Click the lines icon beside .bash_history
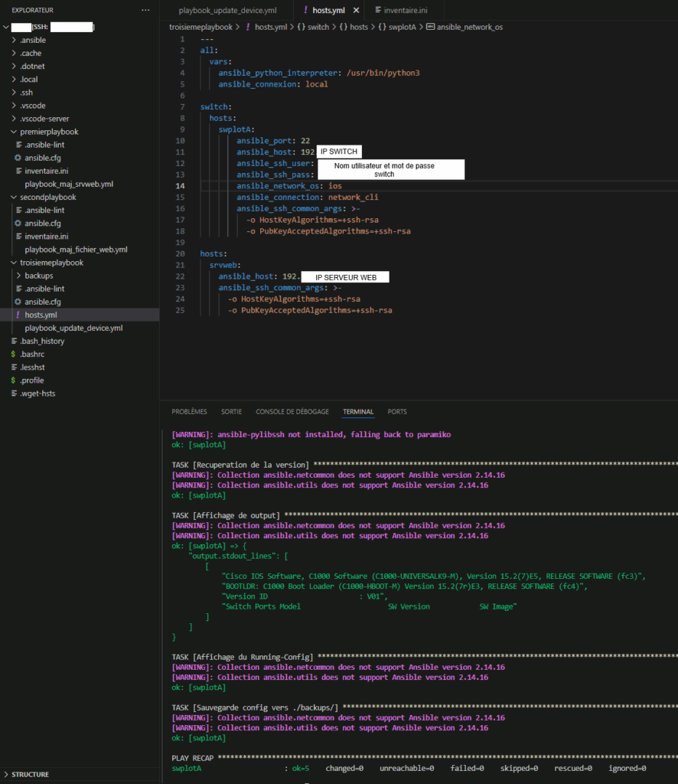Screen dimensions: 678x784 (13, 341)
